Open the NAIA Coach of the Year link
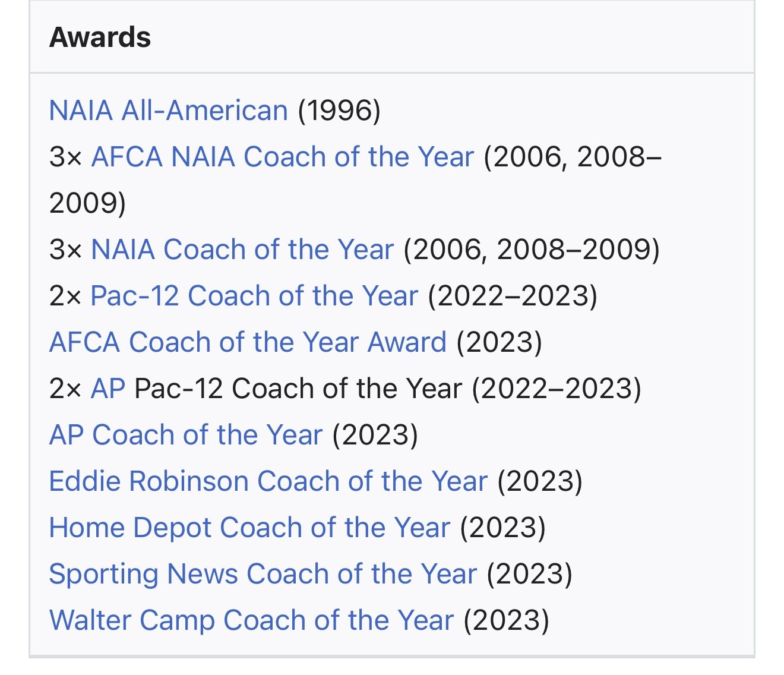 [x=242, y=250]
